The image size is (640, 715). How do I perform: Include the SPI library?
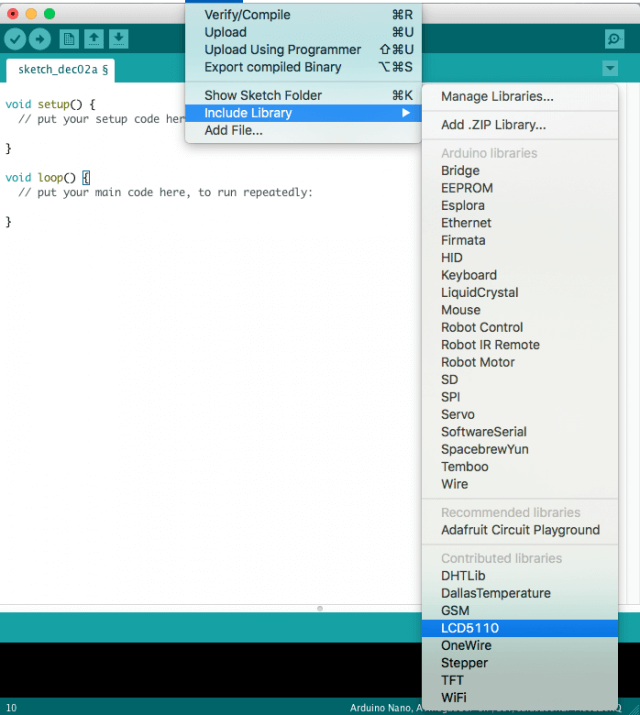520,397
